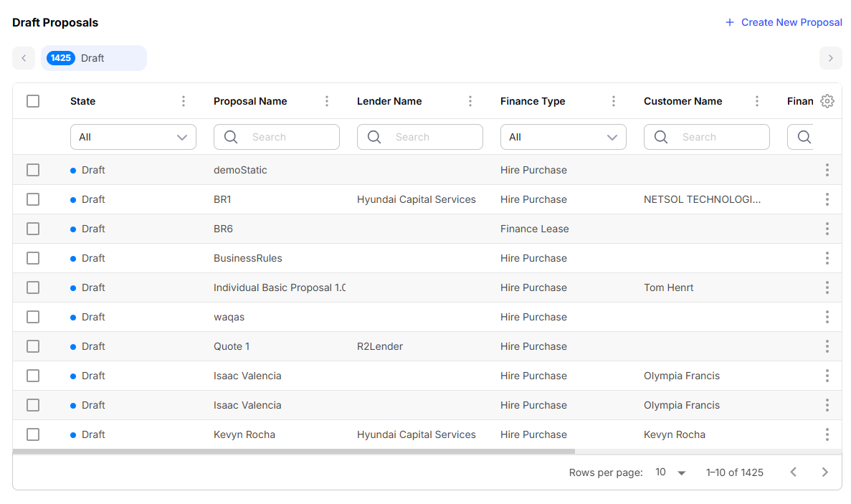The image size is (851, 504).
Task: Click search icon in truncated Finan column
Action: pyautogui.click(x=804, y=137)
